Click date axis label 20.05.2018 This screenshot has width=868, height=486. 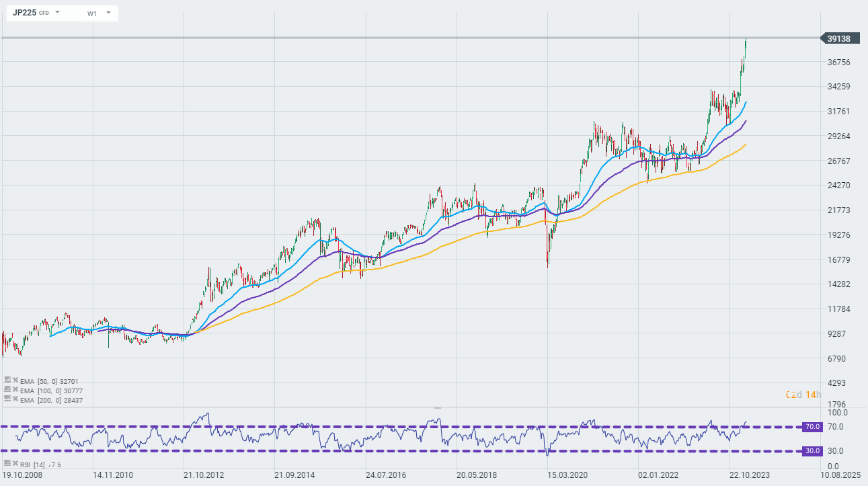(476, 475)
